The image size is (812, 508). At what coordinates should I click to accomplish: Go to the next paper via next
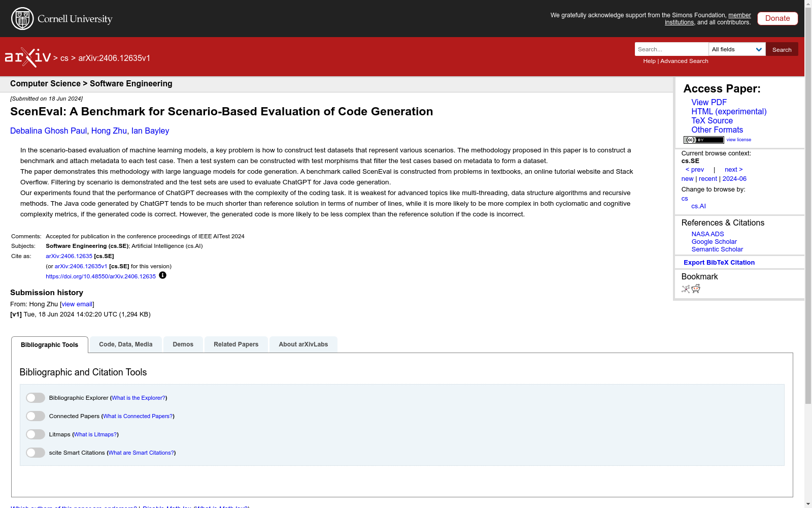point(734,170)
